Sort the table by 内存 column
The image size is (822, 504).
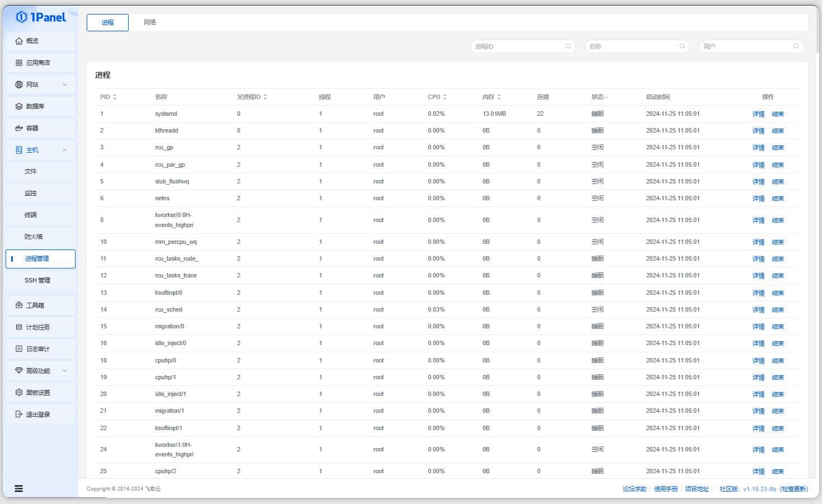click(499, 97)
